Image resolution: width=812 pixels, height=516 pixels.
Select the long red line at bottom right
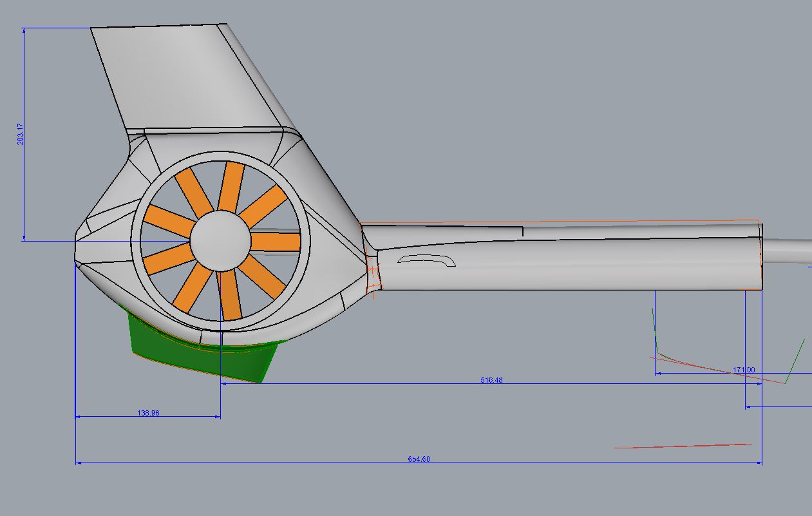[x=683, y=446]
